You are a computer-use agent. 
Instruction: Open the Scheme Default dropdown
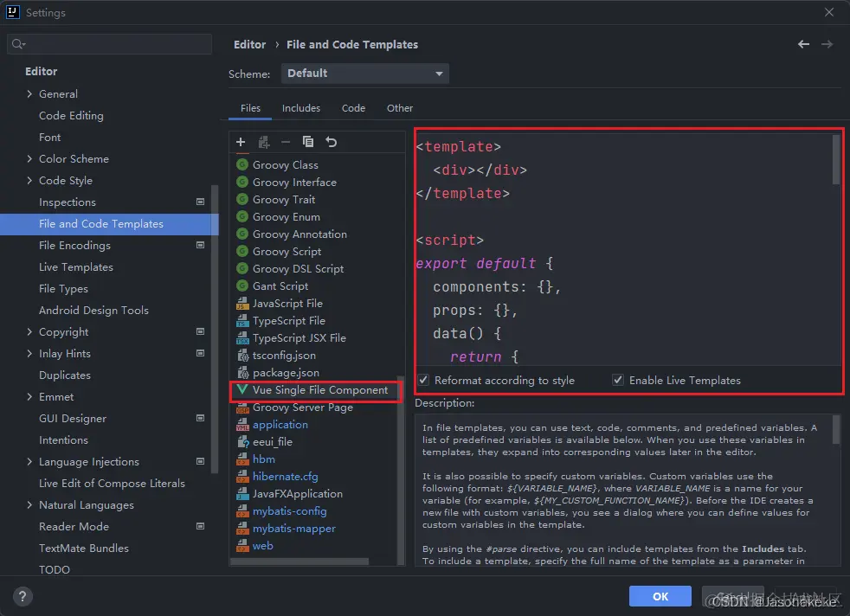tap(364, 74)
